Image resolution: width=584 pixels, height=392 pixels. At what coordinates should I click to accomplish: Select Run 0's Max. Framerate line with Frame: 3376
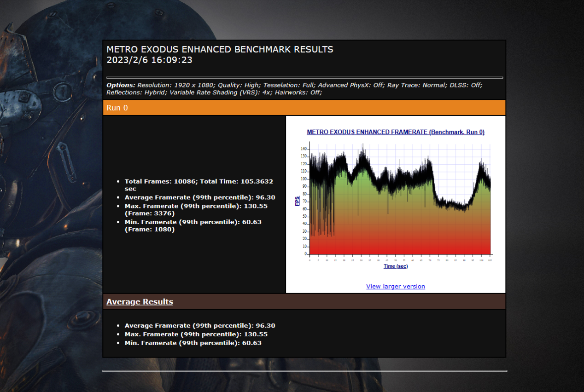[196, 209]
